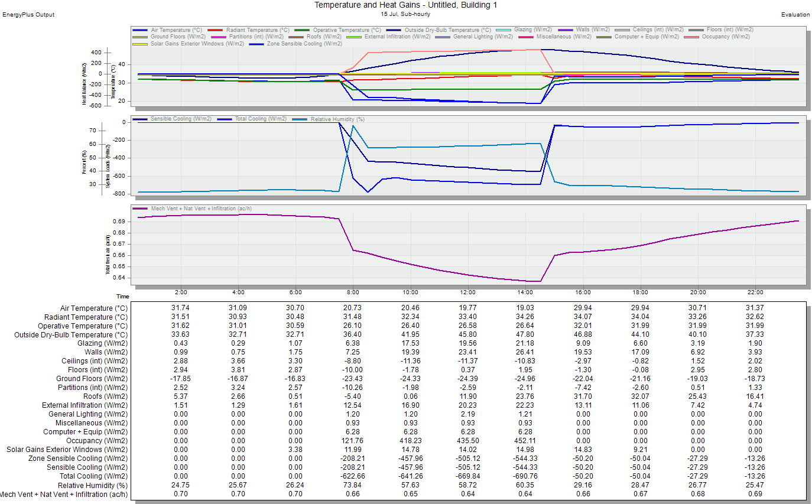Viewport: 812px width, 504px height.
Task: Click the Air Temperature value 31.74
Action: tap(181, 308)
